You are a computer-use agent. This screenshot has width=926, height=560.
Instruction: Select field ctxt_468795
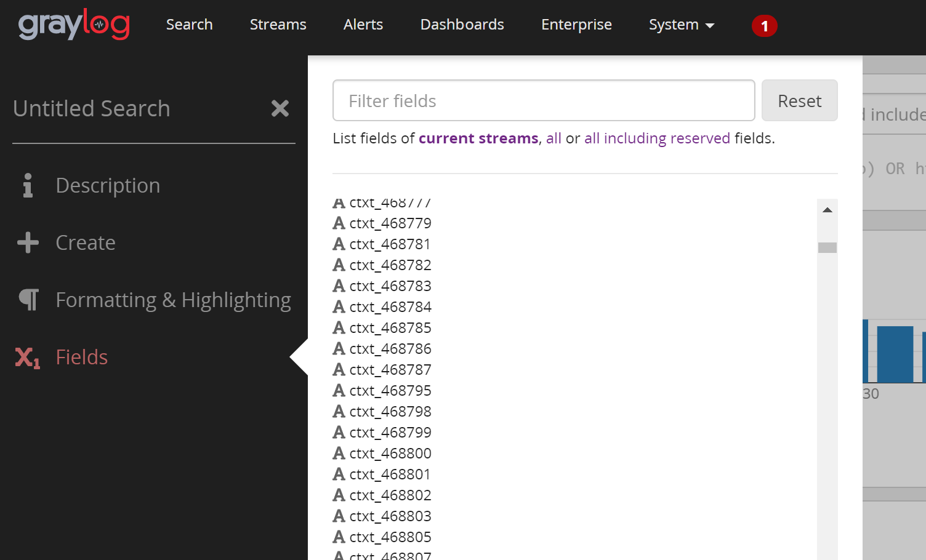pos(390,391)
